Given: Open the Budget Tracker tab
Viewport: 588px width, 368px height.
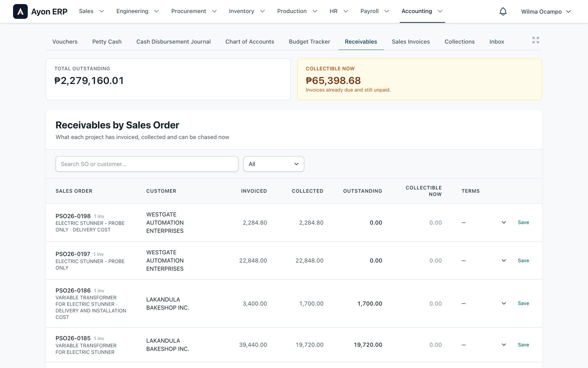Looking at the screenshot, I should click(309, 42).
